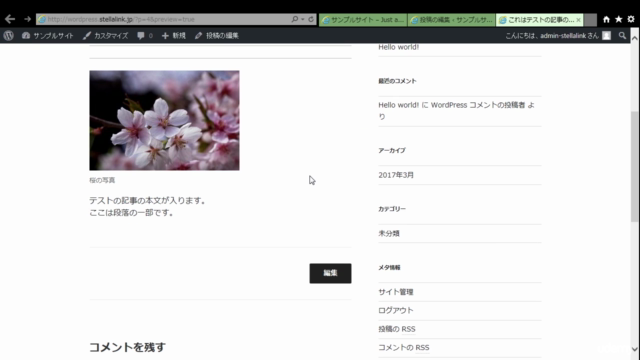Click the テストの記事の本文が入ります。 paragraph

click(x=148, y=200)
